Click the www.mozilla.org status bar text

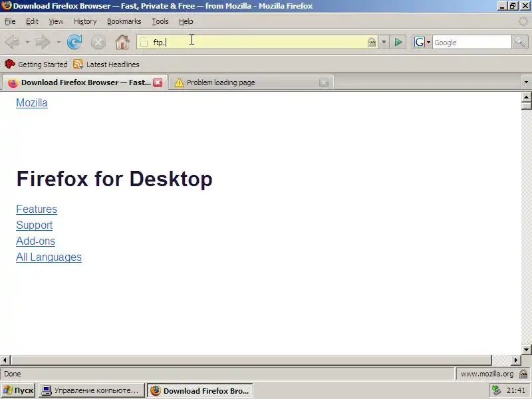(487, 374)
